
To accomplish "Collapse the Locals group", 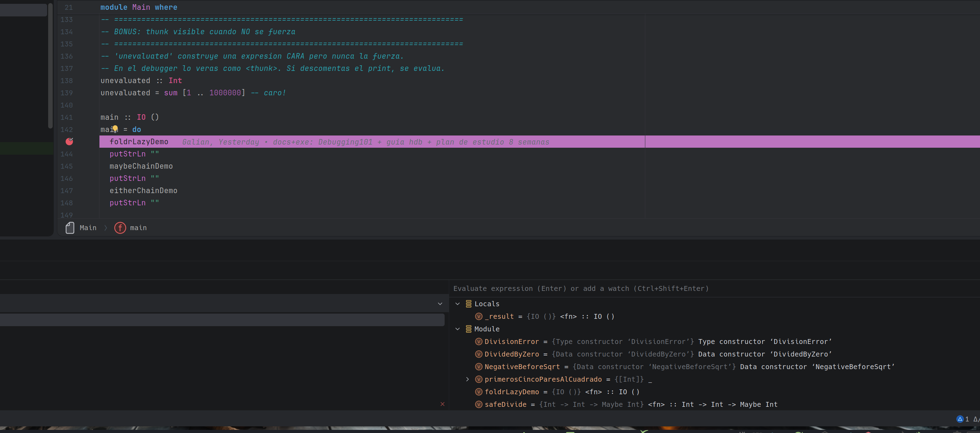I will [458, 304].
